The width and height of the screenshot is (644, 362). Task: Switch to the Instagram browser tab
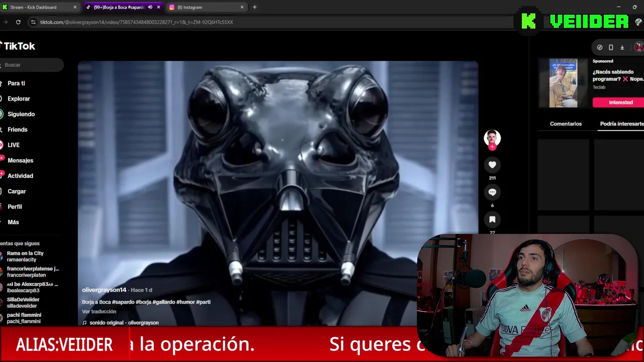point(206,7)
